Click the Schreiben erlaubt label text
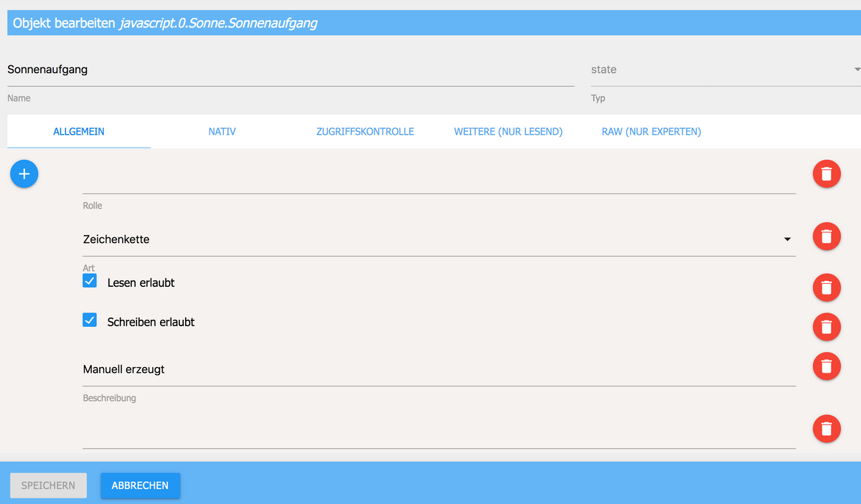861x504 pixels. [151, 322]
